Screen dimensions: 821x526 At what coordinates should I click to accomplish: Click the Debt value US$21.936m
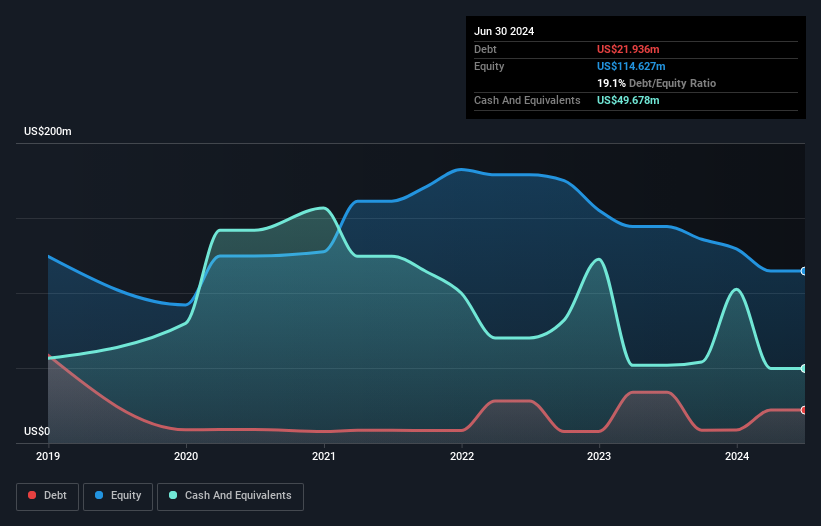pos(628,49)
